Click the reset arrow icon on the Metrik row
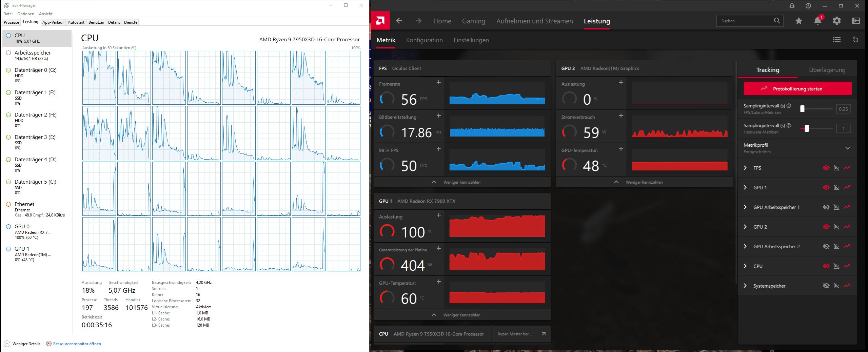This screenshot has width=868, height=352. click(855, 40)
